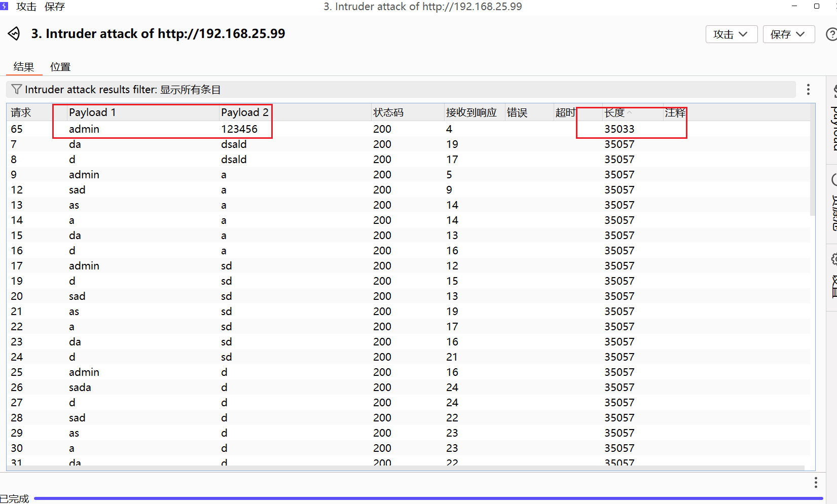
Task: Switch to the 位置 tab
Action: (60, 67)
